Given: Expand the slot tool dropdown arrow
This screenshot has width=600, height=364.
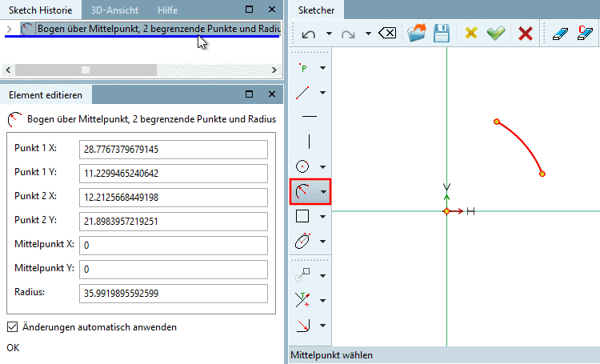Looking at the screenshot, I should (x=323, y=242).
